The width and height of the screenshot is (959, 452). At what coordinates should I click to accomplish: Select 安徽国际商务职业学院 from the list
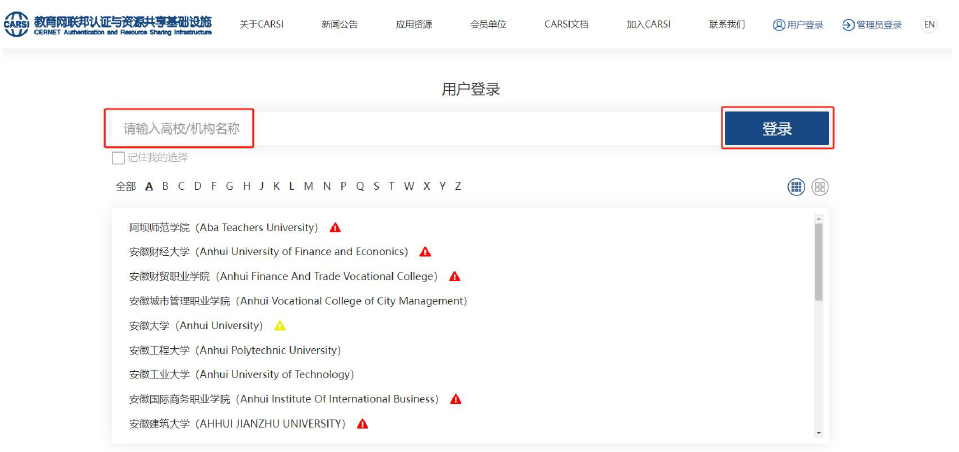click(x=284, y=399)
